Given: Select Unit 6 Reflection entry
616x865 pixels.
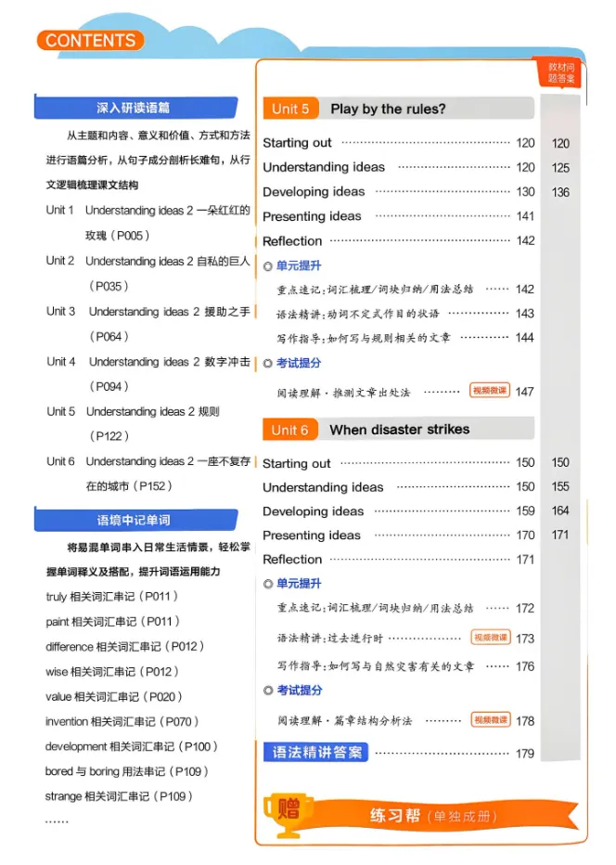Looking at the screenshot, I should tap(399, 560).
